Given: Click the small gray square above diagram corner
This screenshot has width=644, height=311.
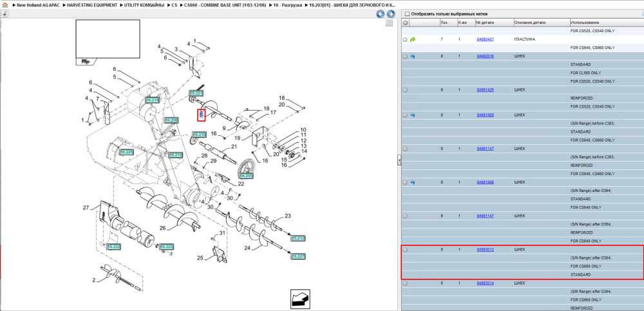Looking at the screenshot, I should tap(389, 23).
